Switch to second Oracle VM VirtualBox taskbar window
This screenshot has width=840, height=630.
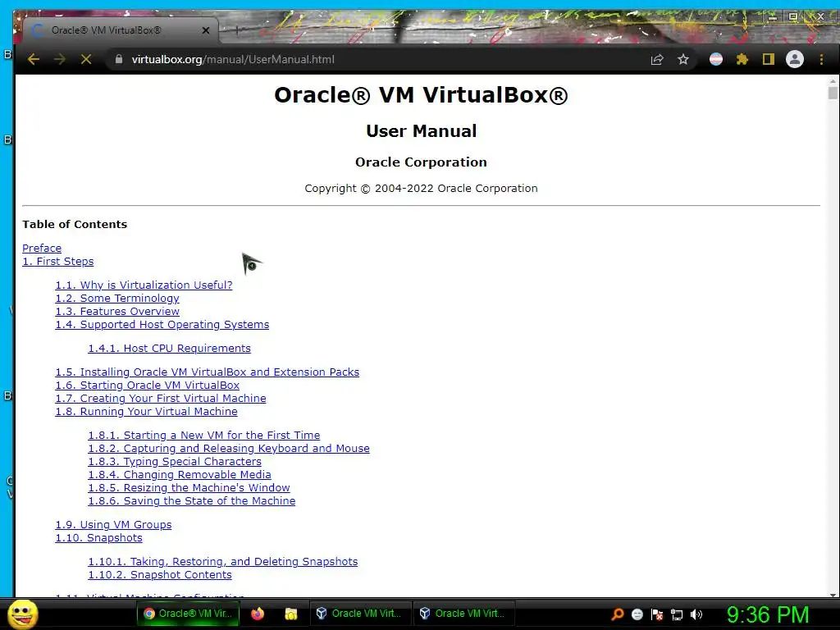[463, 614]
